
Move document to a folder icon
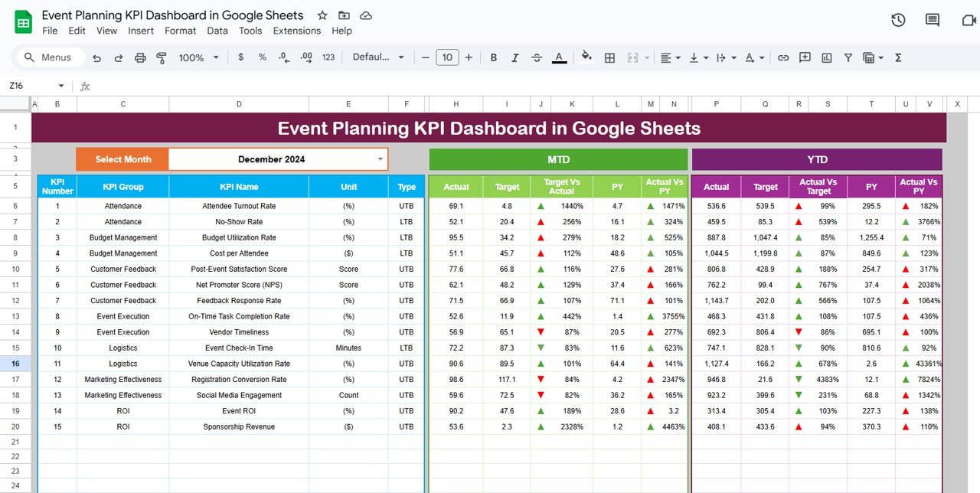344,15
